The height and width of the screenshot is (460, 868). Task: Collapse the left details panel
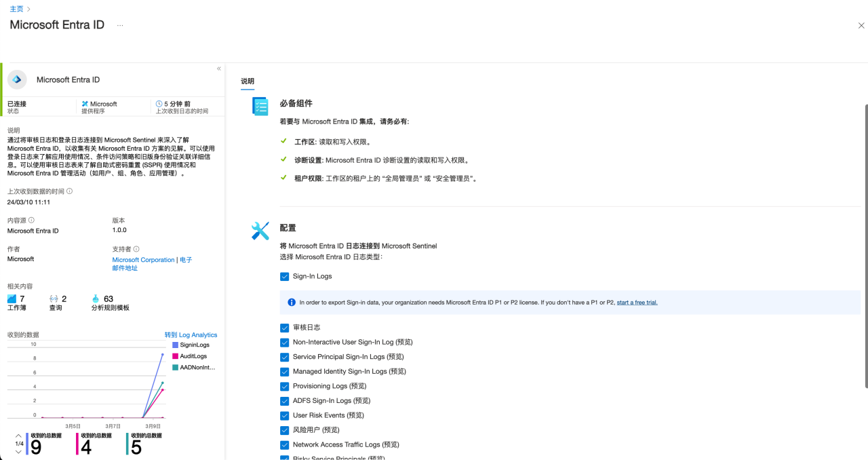[219, 69]
